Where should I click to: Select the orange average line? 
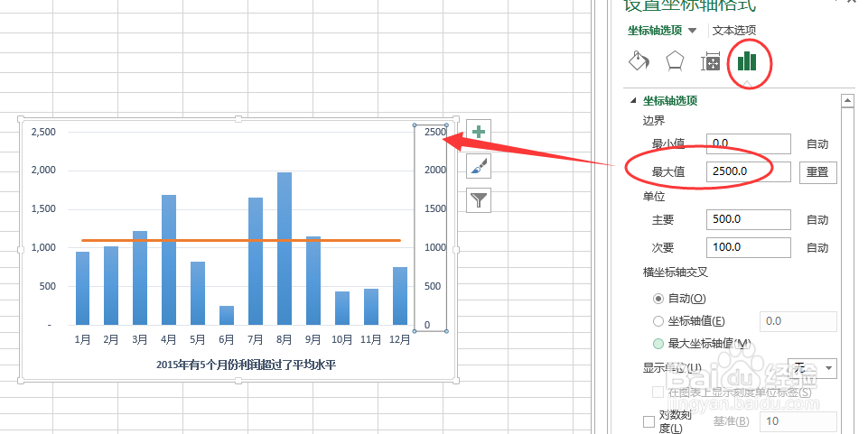coord(241,241)
